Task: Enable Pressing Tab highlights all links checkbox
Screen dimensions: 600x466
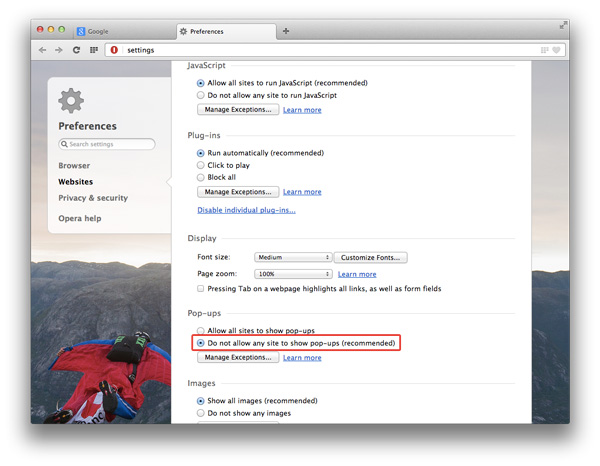Action: tap(201, 289)
